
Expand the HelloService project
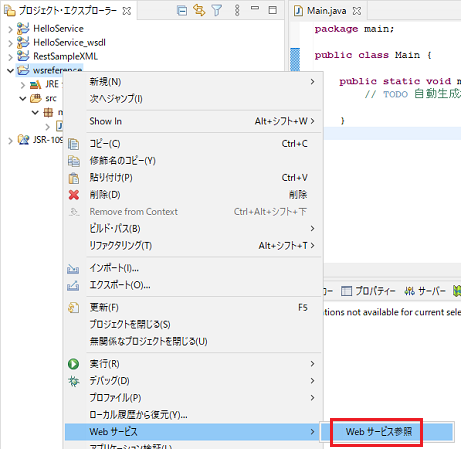coord(10,29)
